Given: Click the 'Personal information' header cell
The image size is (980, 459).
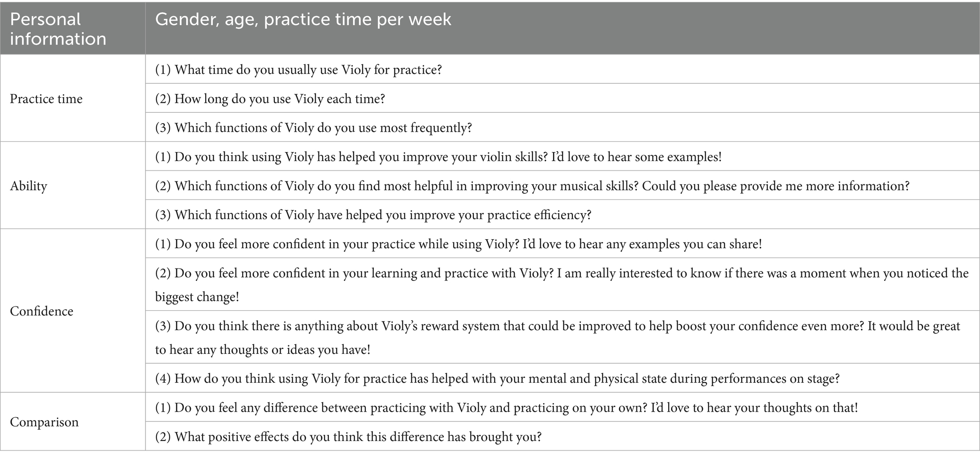Looking at the screenshot, I should [58, 29].
